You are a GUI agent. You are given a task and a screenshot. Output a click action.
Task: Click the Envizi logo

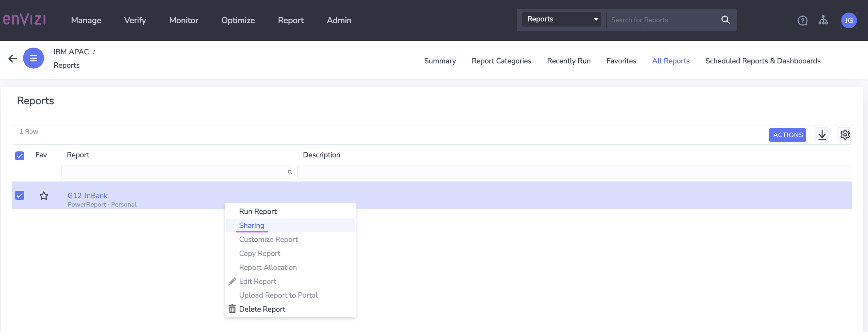coord(24,20)
